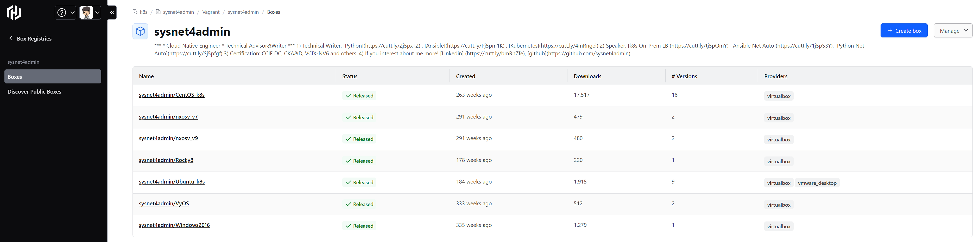Click 178 weeks ago created date

[x=474, y=160]
